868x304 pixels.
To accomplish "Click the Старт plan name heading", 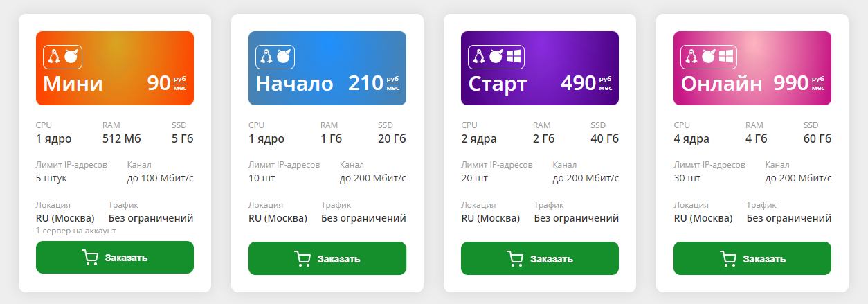I will tap(498, 84).
